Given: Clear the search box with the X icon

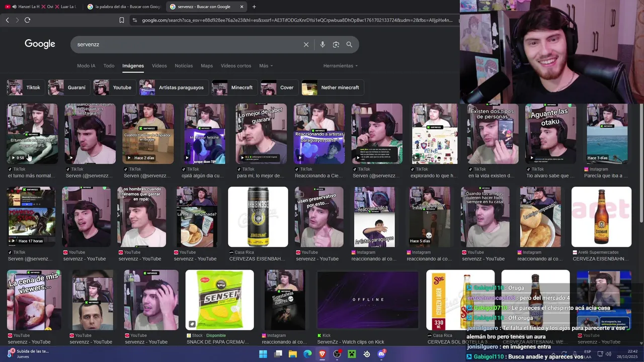Looking at the screenshot, I should click(306, 44).
